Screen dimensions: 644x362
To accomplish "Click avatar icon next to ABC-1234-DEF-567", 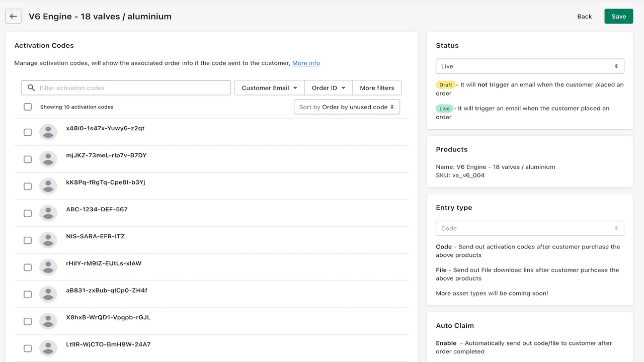I will [48, 213].
